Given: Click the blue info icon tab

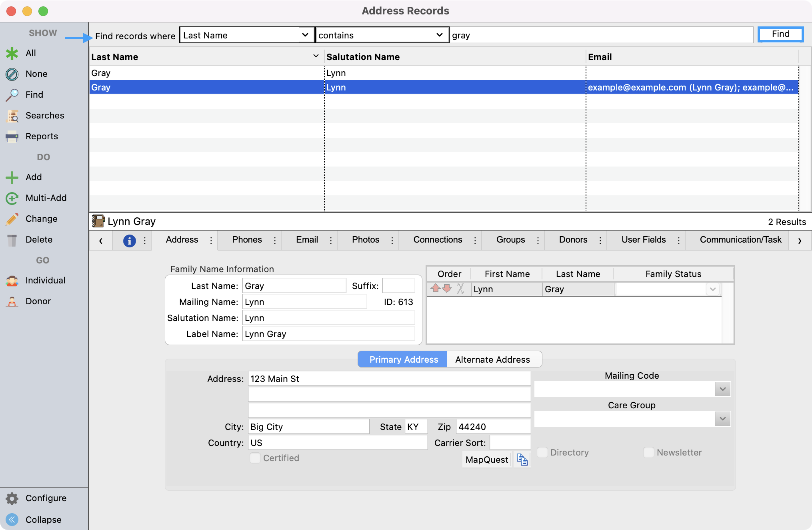Looking at the screenshot, I should pyautogui.click(x=129, y=241).
